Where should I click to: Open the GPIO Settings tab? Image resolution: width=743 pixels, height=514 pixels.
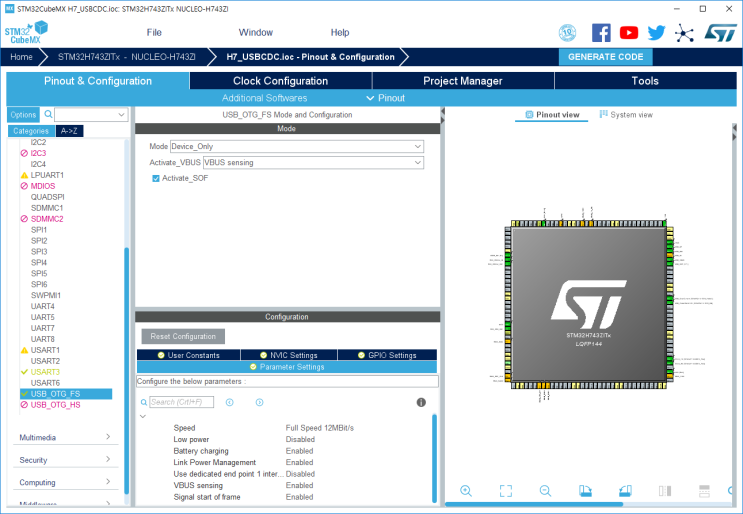(x=387, y=355)
